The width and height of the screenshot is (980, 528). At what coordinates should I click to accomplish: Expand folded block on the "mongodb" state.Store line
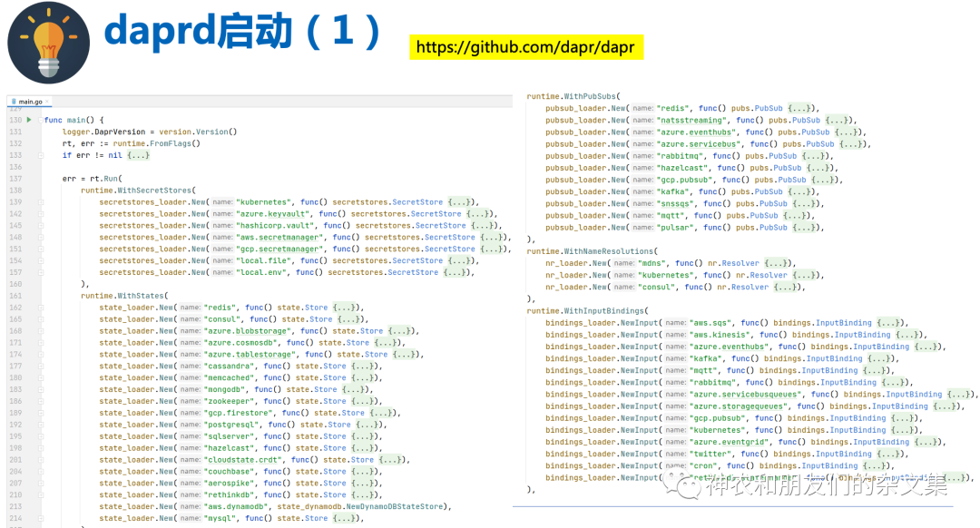[x=353, y=389]
